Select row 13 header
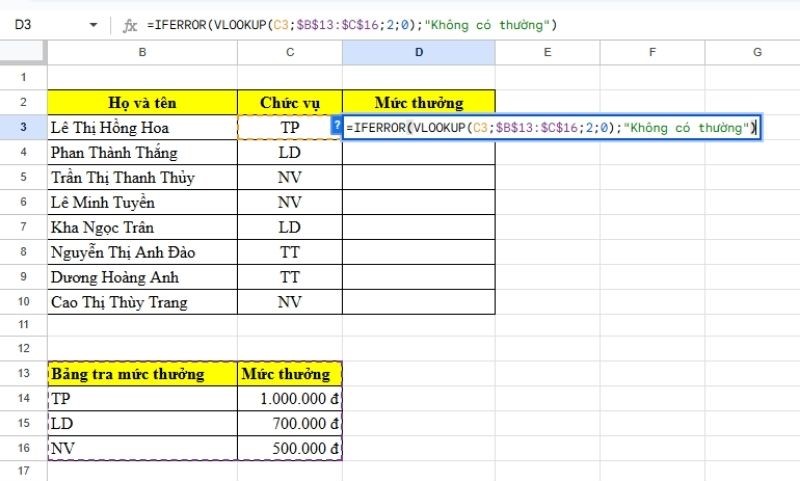800x481 pixels. [23, 374]
